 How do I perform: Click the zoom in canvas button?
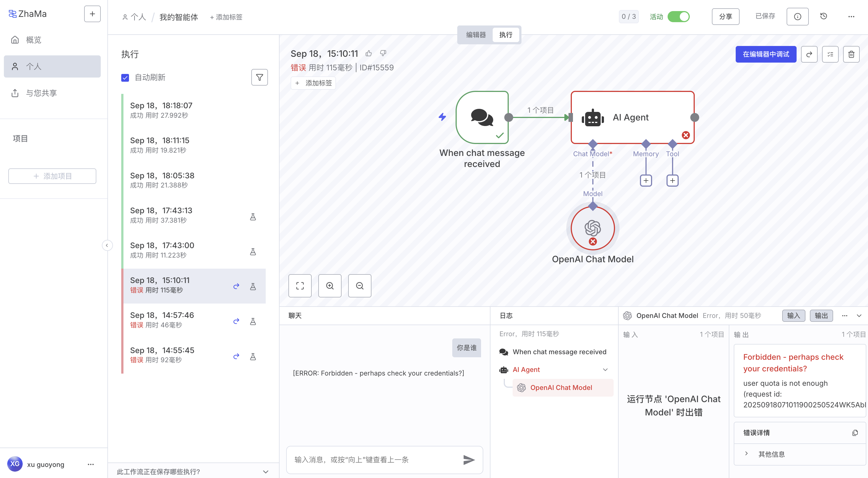(330, 286)
